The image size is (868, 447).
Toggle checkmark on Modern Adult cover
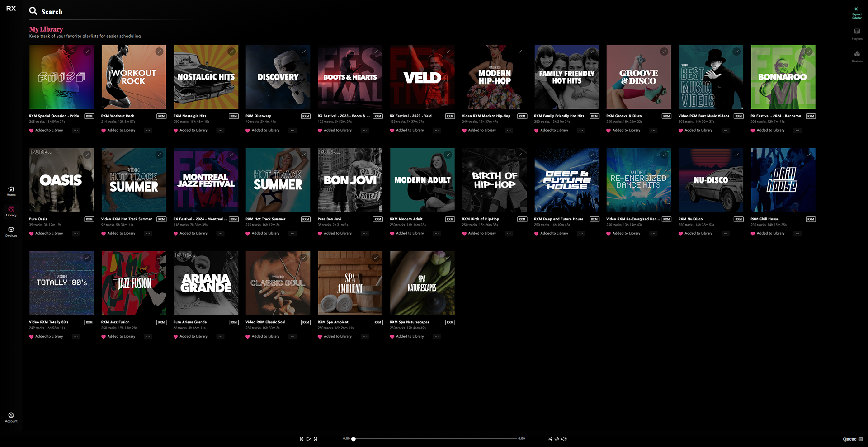click(x=448, y=155)
